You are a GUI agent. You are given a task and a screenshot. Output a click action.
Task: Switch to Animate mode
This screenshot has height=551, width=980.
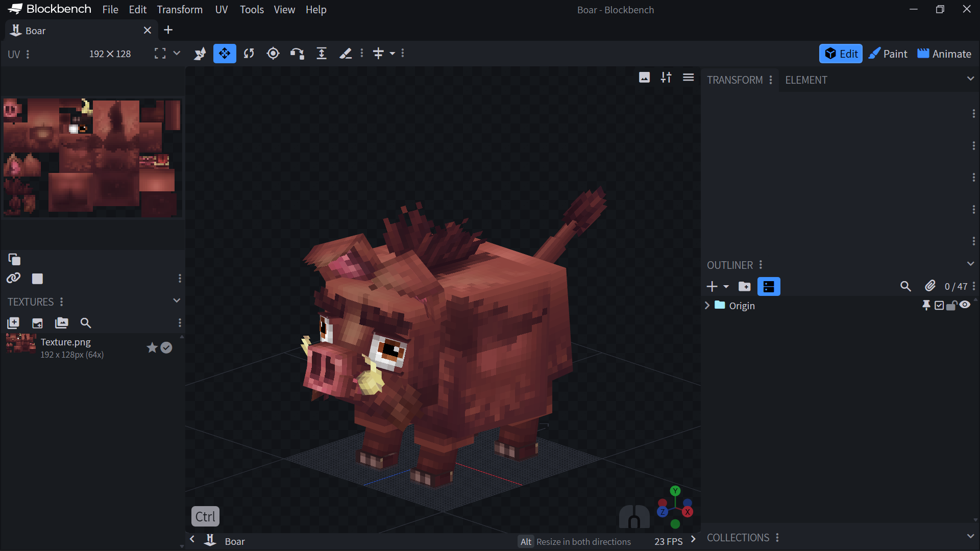944,54
